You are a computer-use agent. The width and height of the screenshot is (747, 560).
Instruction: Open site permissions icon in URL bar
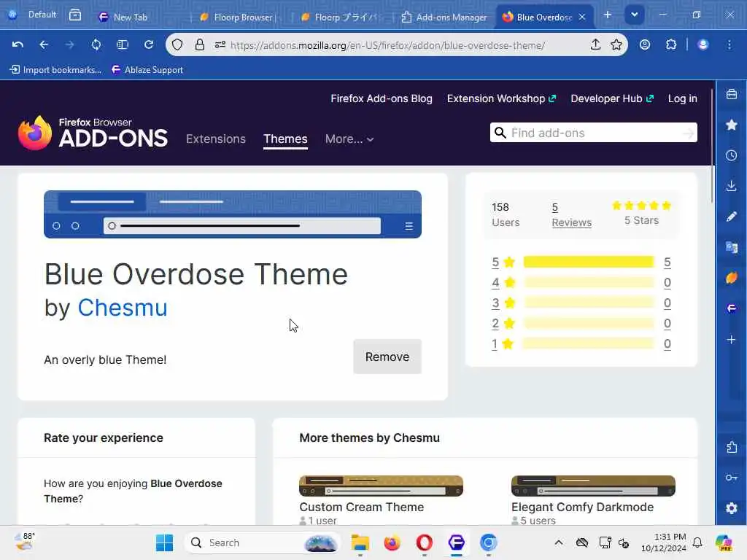point(220,44)
